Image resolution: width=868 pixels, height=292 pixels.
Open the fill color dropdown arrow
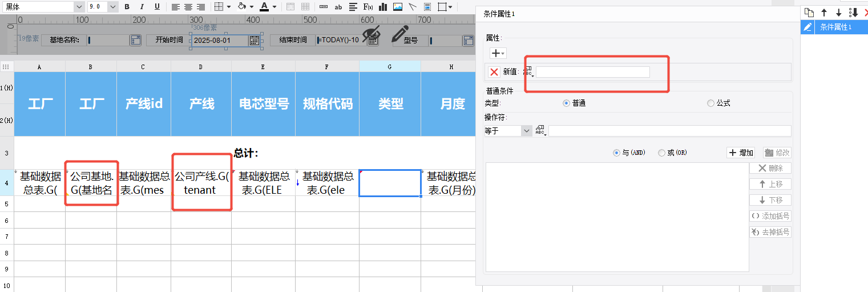[x=252, y=7]
